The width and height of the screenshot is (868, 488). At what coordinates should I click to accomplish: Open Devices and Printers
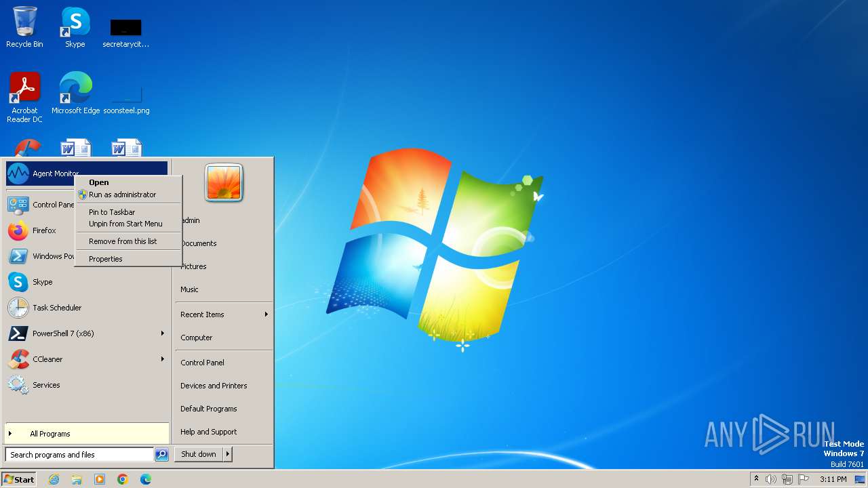(x=214, y=386)
